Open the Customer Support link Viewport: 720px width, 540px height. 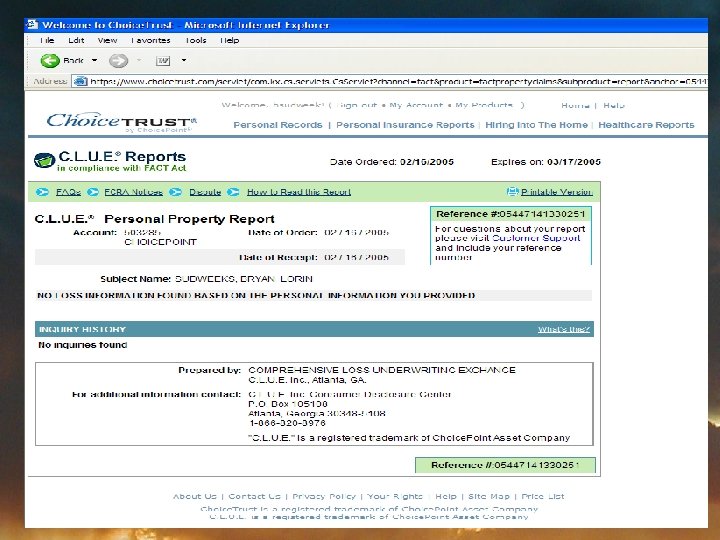coord(536,238)
